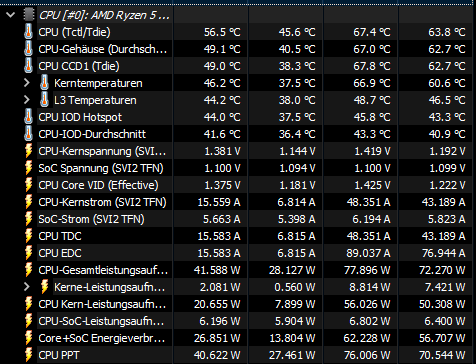Click the 67.4 °C maximum value
This screenshot has height=364, width=476.
point(372,32)
